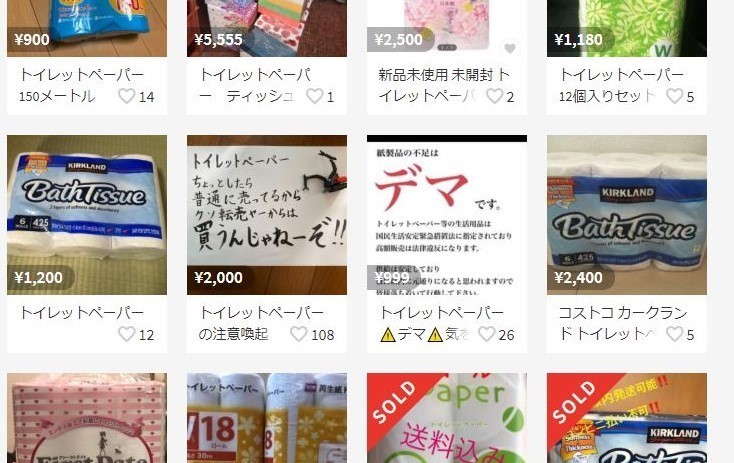Favorite the コストコ カークランド listing heart
This screenshot has width=734, height=463.
[675, 334]
